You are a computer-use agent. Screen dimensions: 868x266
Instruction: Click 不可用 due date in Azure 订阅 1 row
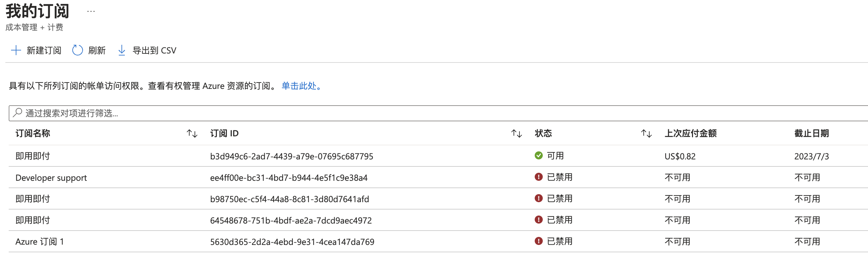click(807, 242)
